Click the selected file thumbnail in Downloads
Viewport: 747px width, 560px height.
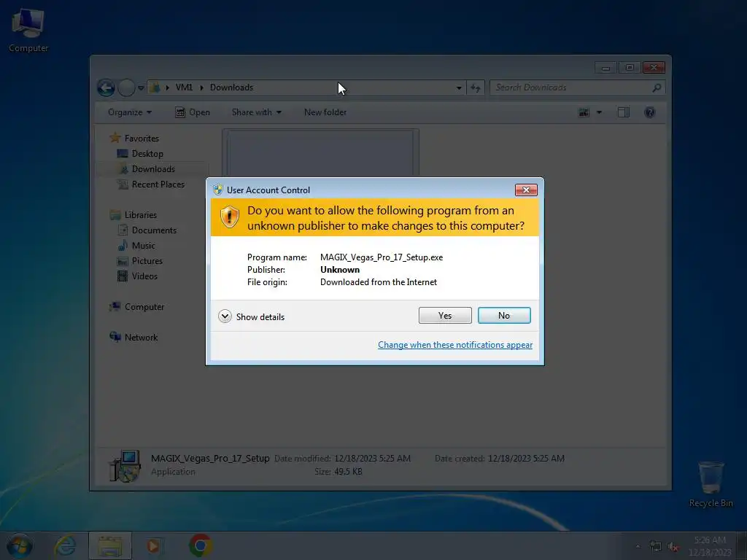click(321, 153)
